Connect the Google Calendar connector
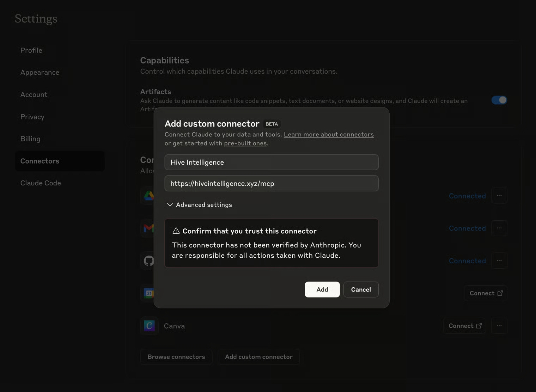Screen dimensions: 536x392 [x=486, y=293]
